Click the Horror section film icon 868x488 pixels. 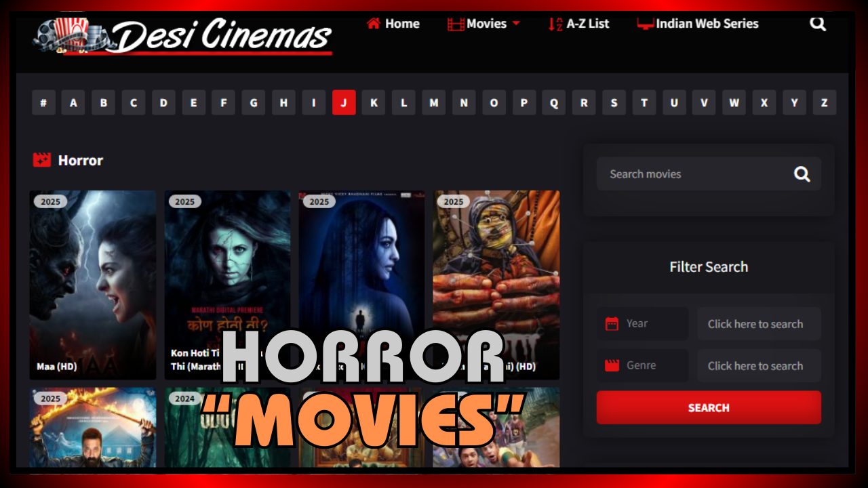click(42, 161)
